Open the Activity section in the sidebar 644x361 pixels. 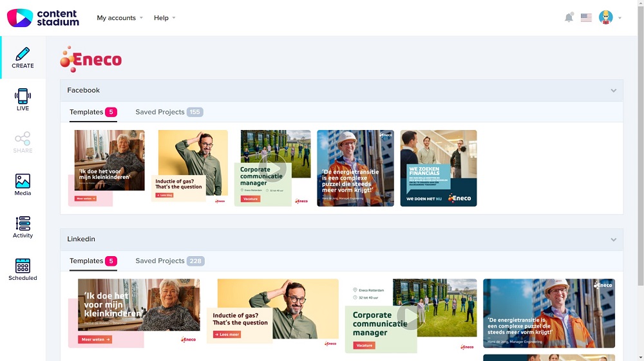coord(23,227)
